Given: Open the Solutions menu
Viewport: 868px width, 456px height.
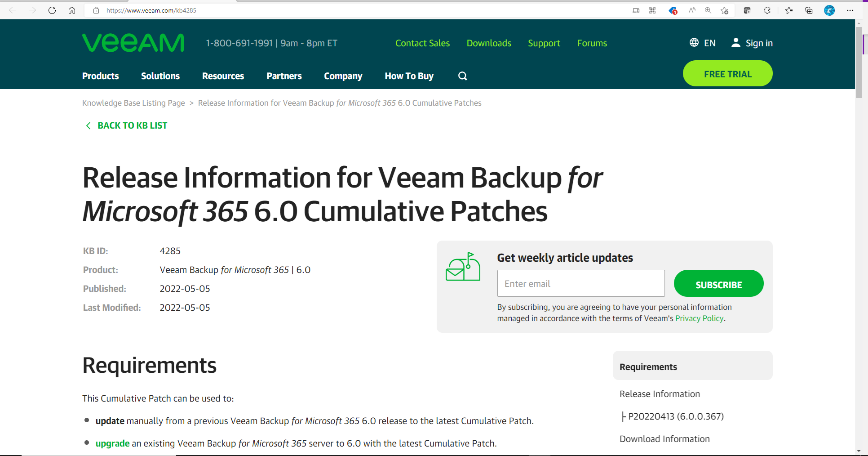Looking at the screenshot, I should (160, 76).
